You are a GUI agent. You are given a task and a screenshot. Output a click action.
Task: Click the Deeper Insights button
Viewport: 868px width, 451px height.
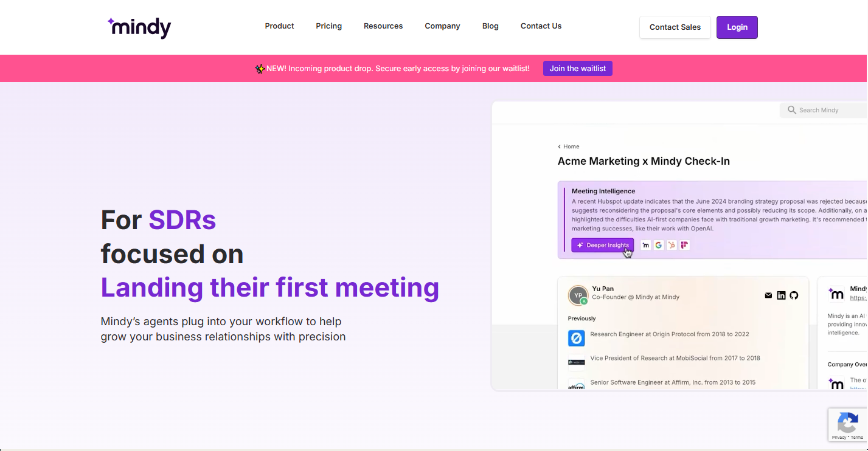pyautogui.click(x=603, y=245)
